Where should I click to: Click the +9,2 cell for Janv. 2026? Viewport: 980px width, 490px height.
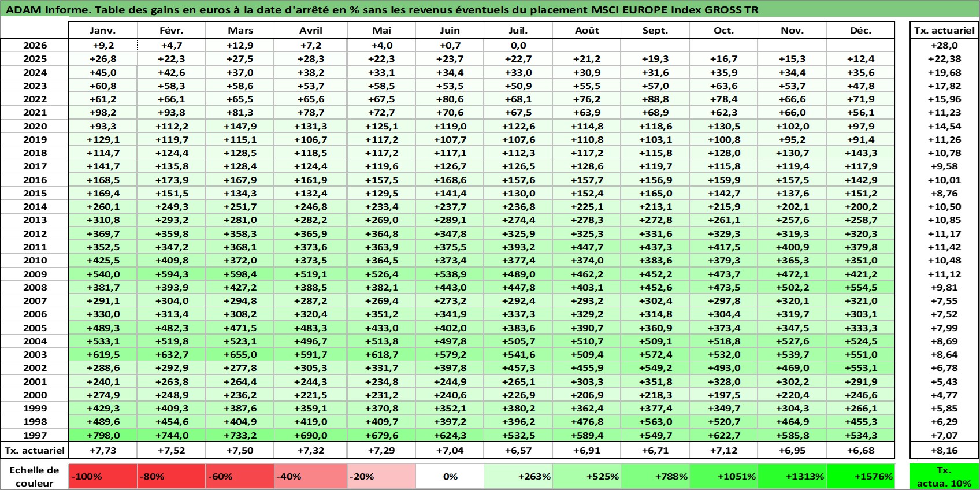pos(103,45)
